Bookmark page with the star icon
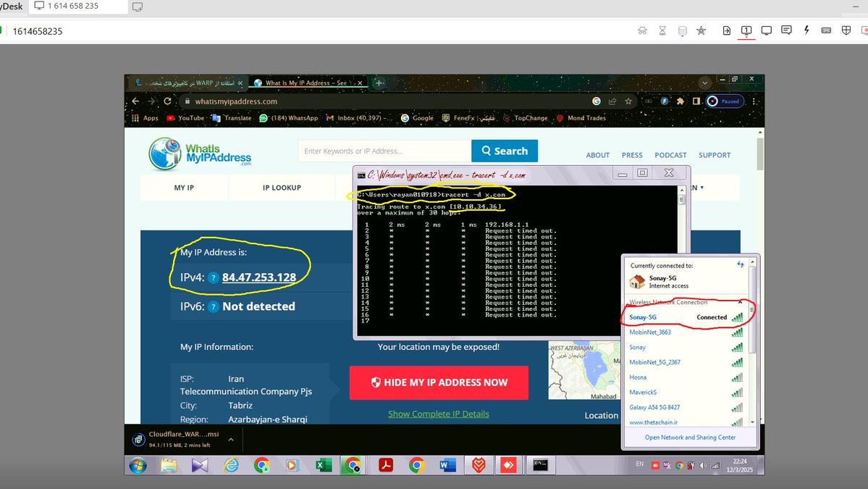 point(628,101)
